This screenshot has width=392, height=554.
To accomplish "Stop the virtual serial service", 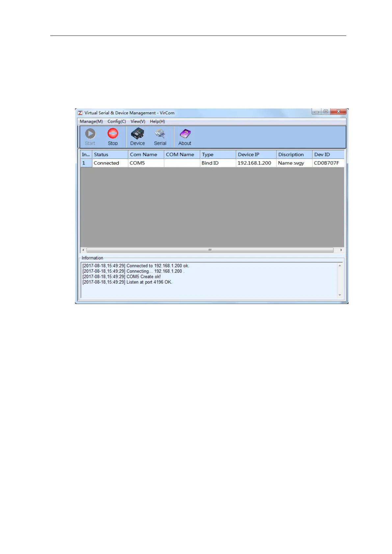I will pos(113,137).
